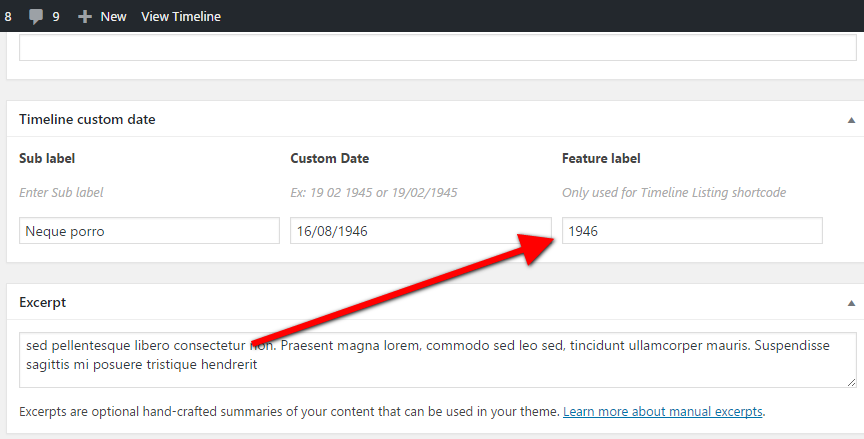The height and width of the screenshot is (439, 864).
Task: Click the plus icon beside New
Action: [85, 16]
